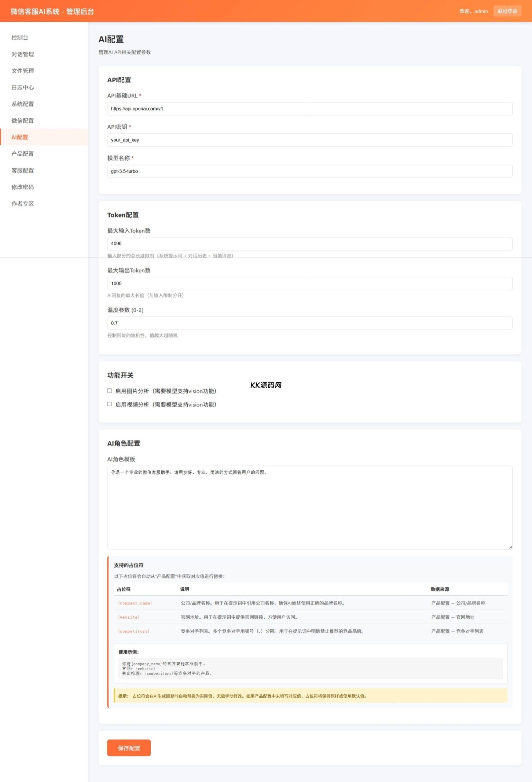Click into the API密钥 field

309,140
